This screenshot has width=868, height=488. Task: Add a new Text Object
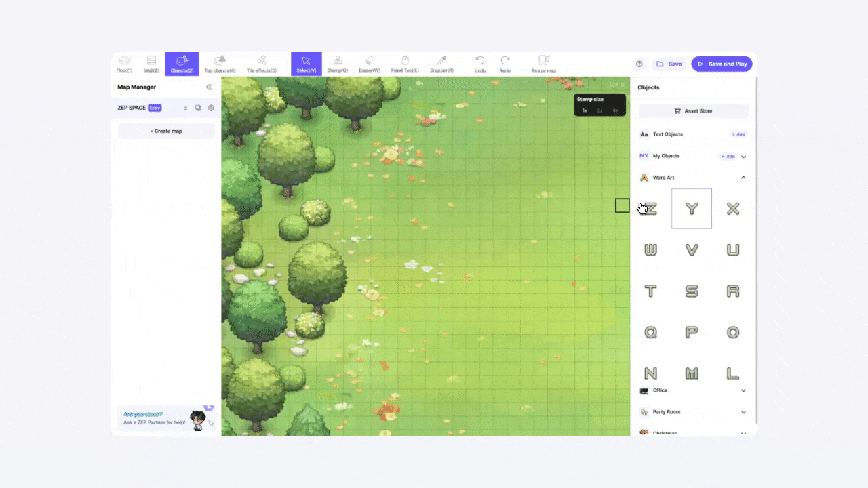click(x=738, y=134)
